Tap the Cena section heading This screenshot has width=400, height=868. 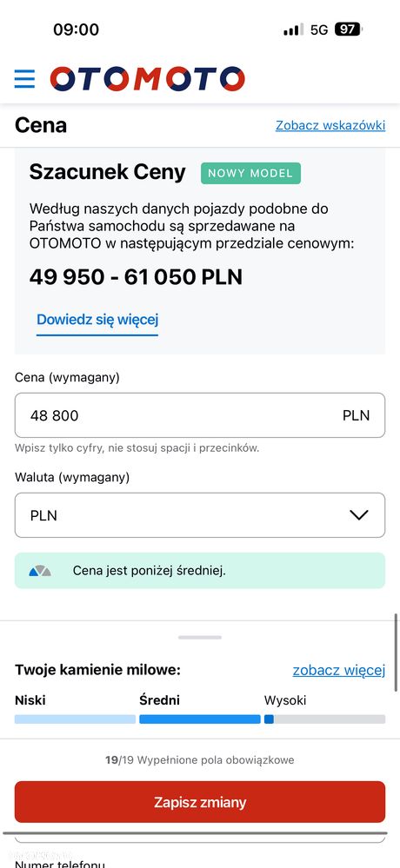(x=41, y=126)
